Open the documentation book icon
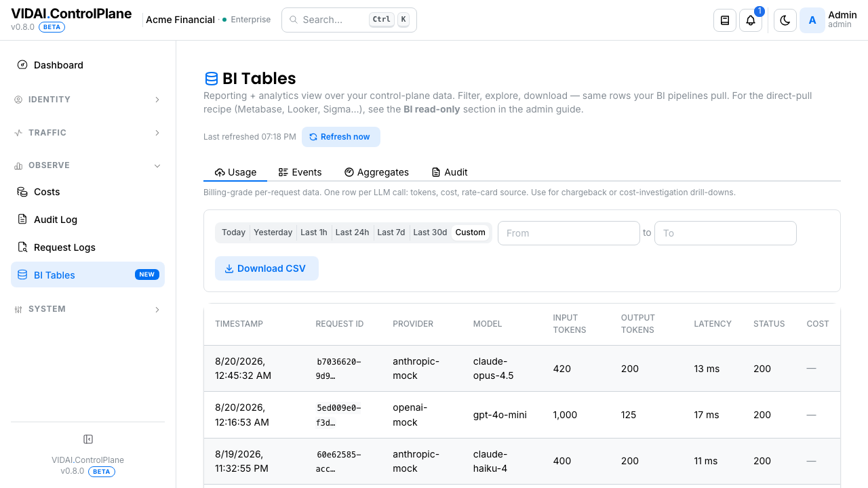This screenshot has width=868, height=488. coord(725,20)
